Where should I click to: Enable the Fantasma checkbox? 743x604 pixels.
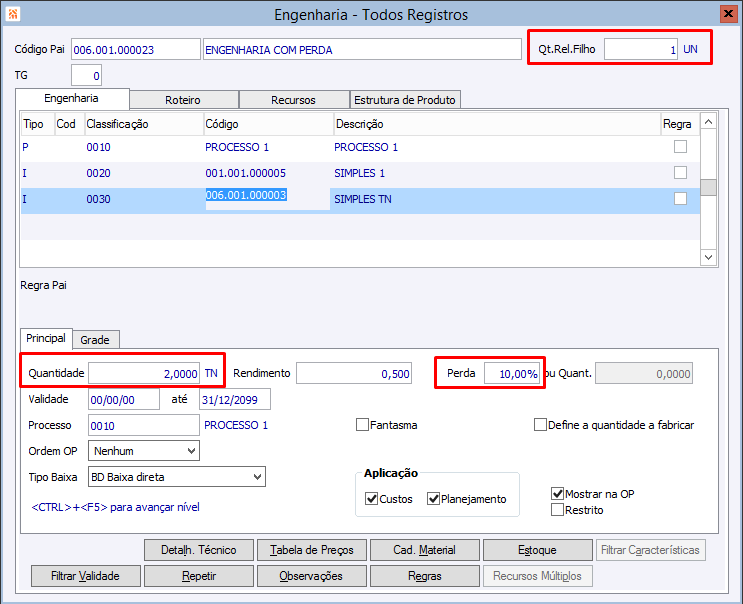(x=363, y=425)
